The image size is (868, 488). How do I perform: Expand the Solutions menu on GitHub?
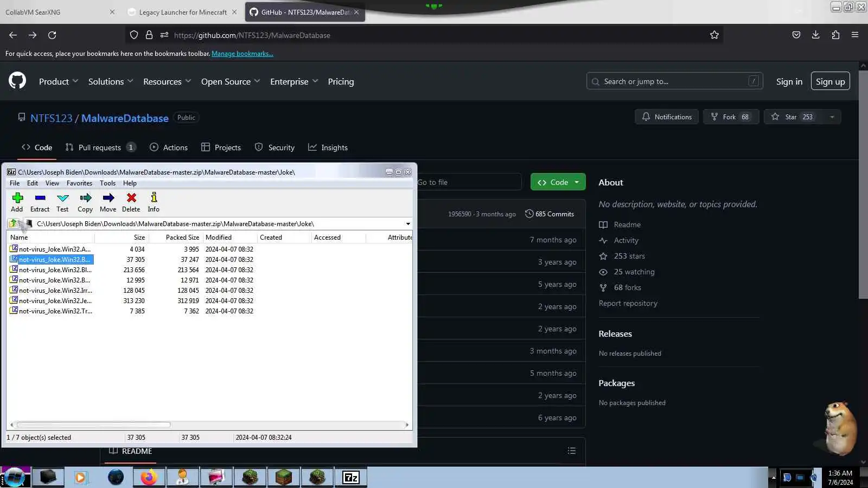click(111, 81)
